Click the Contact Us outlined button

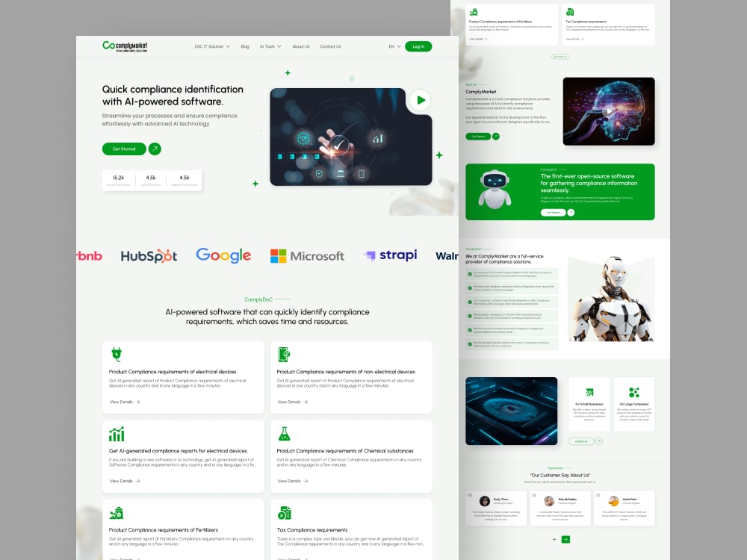(x=581, y=441)
